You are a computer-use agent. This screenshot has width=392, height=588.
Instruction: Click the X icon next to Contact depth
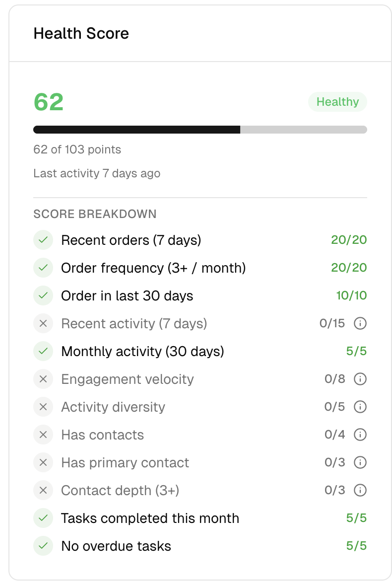[43, 490]
